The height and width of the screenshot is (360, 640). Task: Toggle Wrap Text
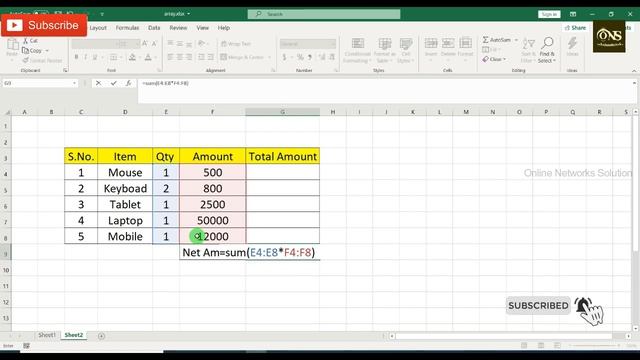pos(236,44)
